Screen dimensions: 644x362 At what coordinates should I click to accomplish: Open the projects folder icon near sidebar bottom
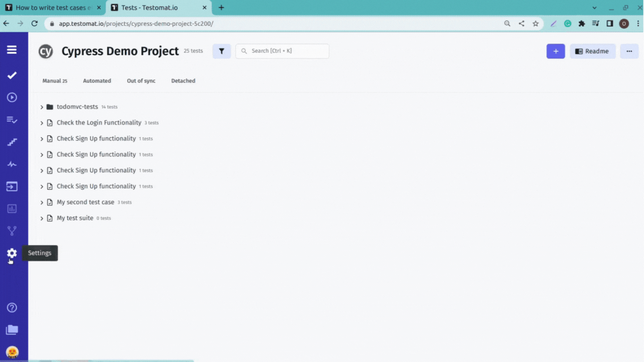[x=11, y=329]
